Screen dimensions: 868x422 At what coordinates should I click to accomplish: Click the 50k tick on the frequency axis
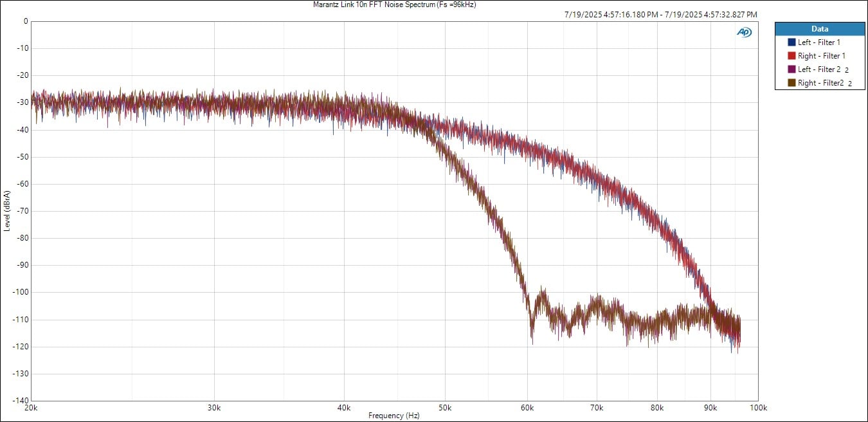click(x=445, y=407)
